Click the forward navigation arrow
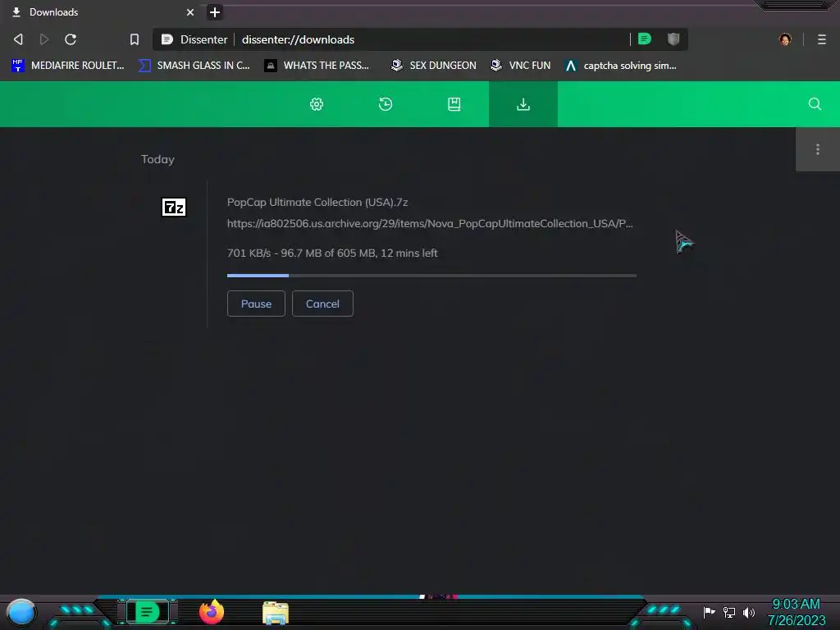The image size is (840, 630). (x=44, y=39)
